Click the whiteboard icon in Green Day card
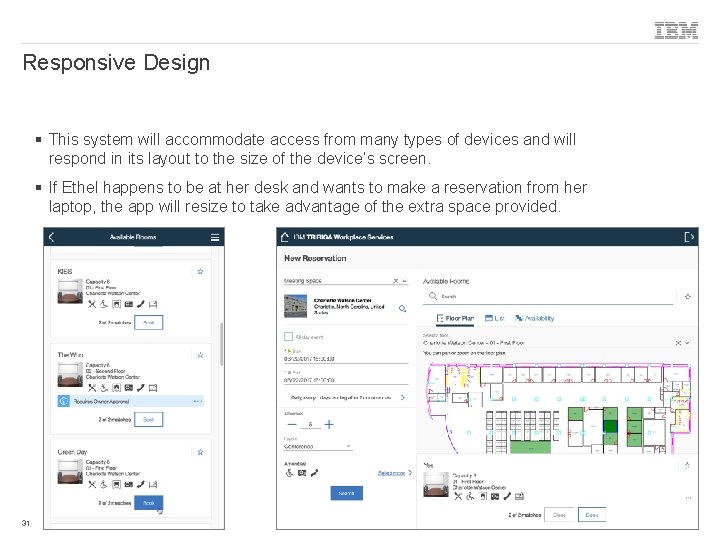This screenshot has width=720, height=540. 153,484
